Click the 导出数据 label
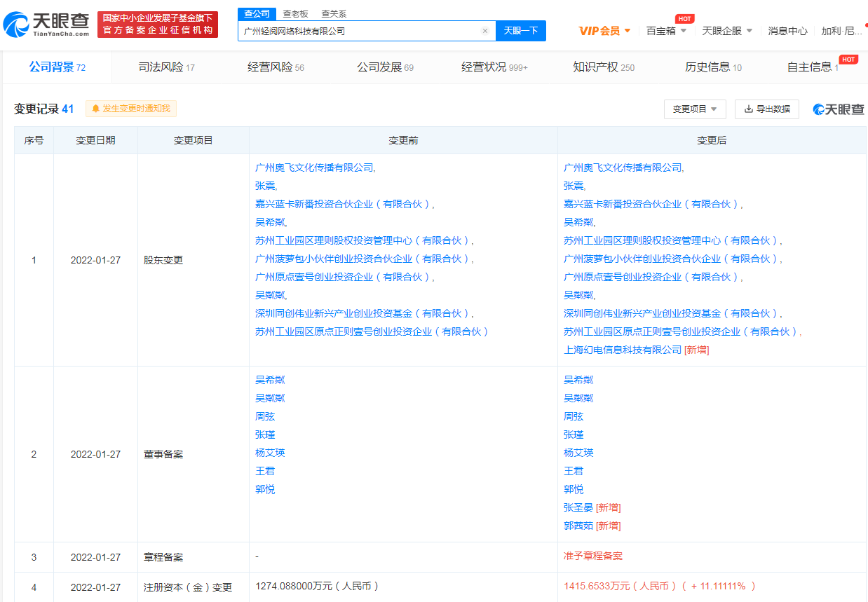 click(x=773, y=109)
